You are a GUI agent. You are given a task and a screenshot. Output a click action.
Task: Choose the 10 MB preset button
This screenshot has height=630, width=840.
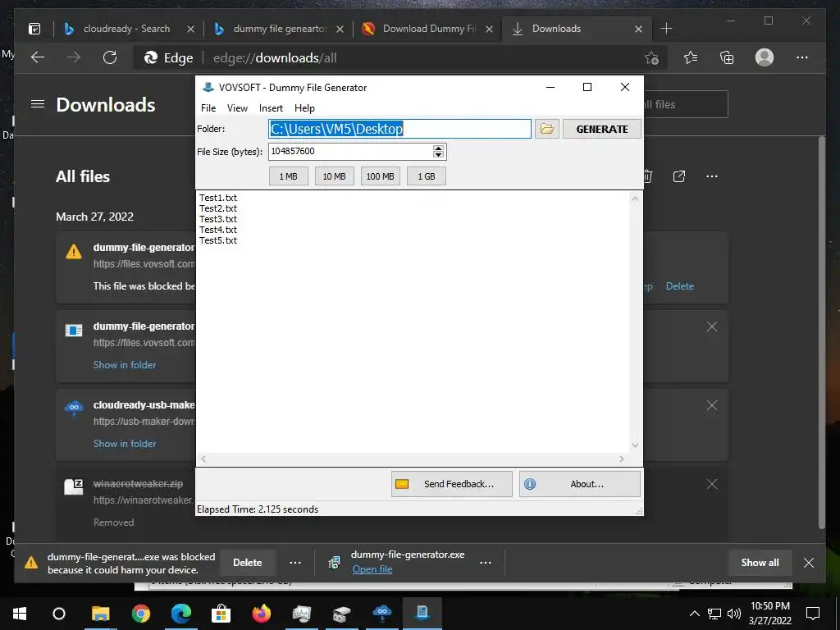[x=335, y=176]
